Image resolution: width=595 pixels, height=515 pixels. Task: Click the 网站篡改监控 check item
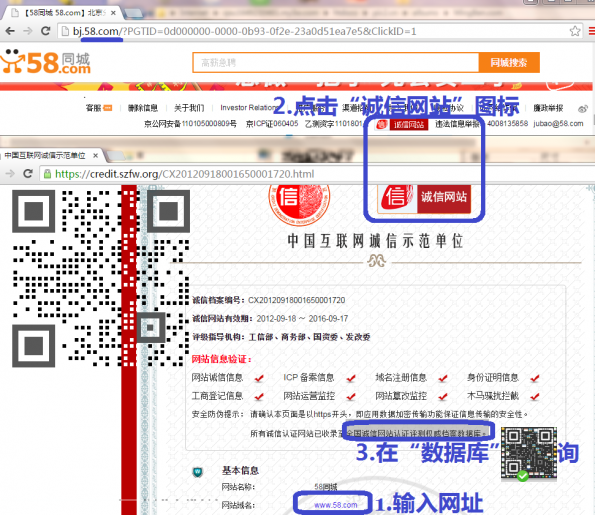(x=411, y=396)
